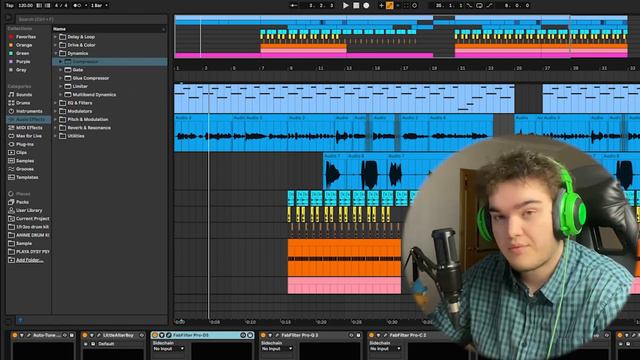This screenshot has width=640, height=360.
Task: Click the Auto-Tune save preset icon
Action: point(72,335)
